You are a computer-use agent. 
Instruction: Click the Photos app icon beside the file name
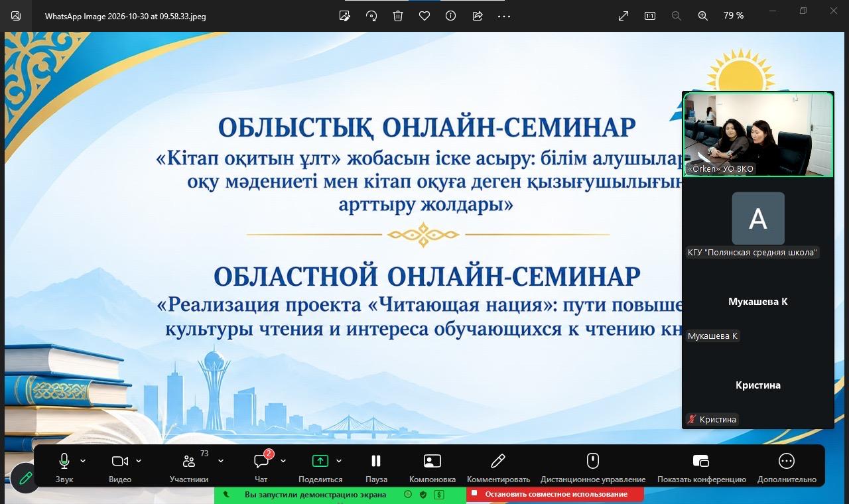tap(16, 16)
